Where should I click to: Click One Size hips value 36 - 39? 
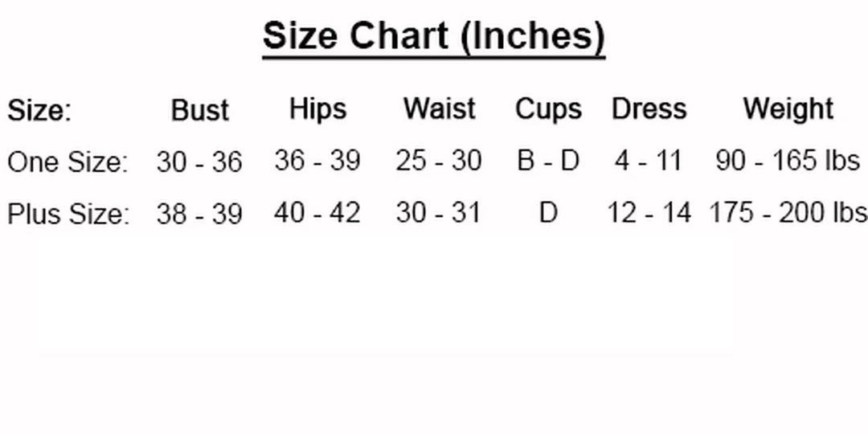tap(317, 161)
